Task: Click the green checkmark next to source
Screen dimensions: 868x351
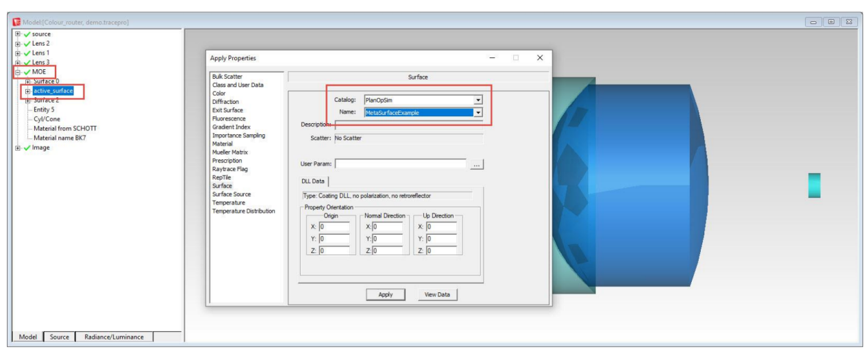Action: coord(27,34)
